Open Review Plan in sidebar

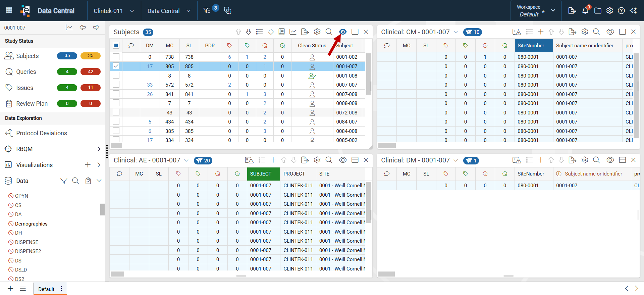point(32,104)
